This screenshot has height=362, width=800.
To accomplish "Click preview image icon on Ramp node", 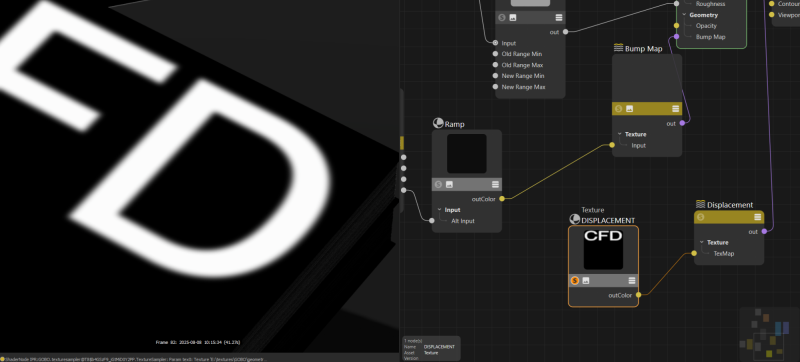I will (449, 184).
